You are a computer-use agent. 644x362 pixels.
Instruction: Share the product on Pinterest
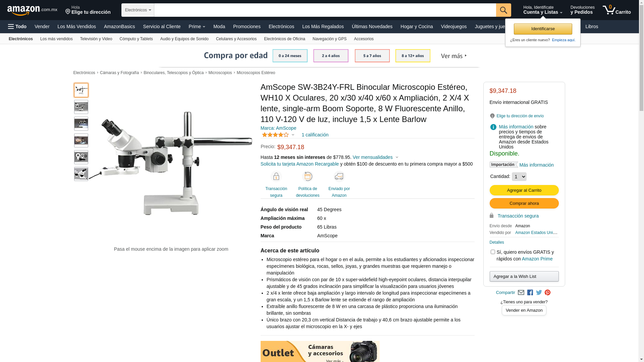pos(547,293)
